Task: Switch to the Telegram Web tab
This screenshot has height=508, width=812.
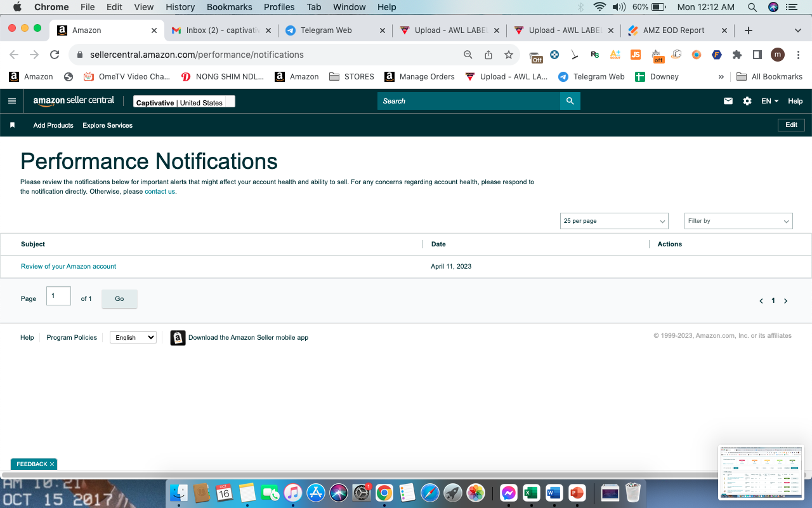Action: click(335, 30)
